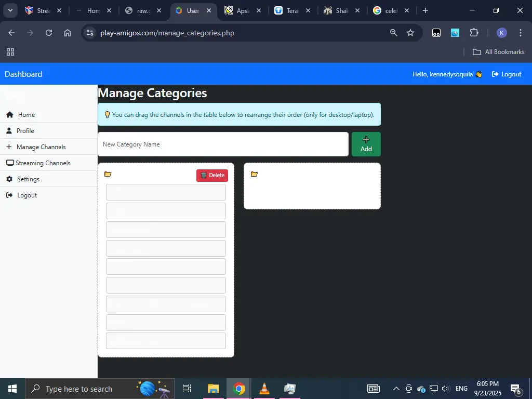Click the lightbulb tip icon
Viewport: 532px width, 399px height.
[107, 115]
